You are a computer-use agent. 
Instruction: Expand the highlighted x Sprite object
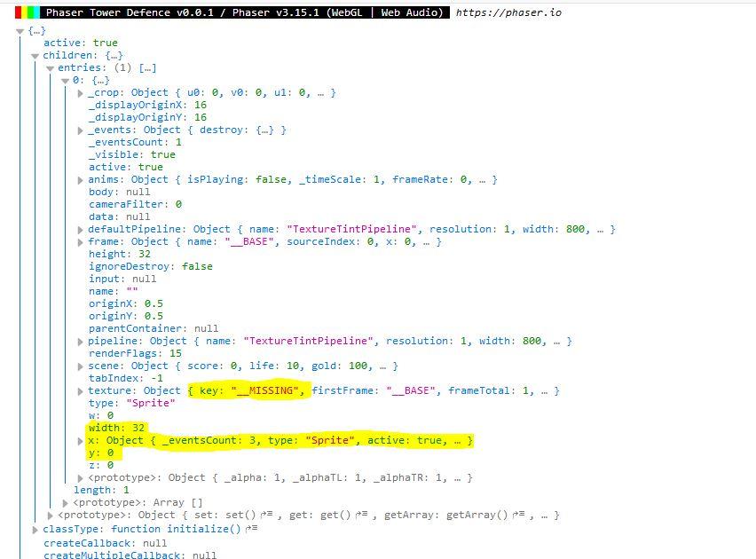[81, 441]
